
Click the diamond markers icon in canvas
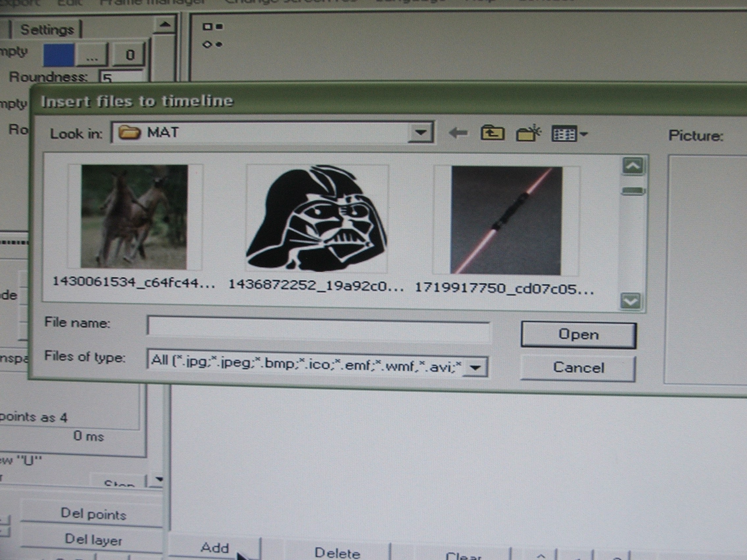pyautogui.click(x=212, y=44)
